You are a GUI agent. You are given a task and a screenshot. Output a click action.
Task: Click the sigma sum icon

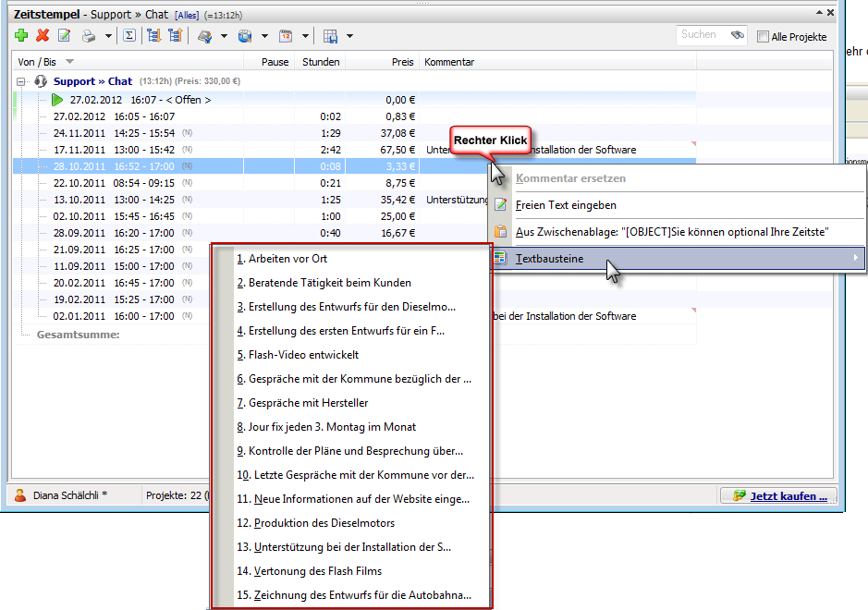point(129,36)
